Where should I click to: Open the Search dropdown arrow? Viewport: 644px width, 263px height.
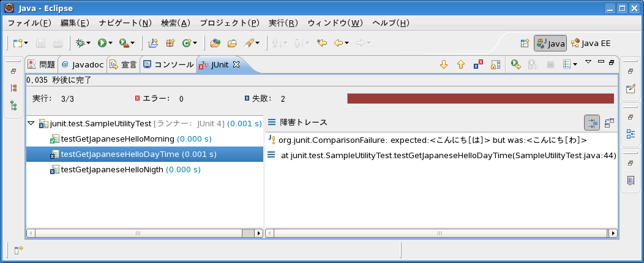[x=258, y=43]
